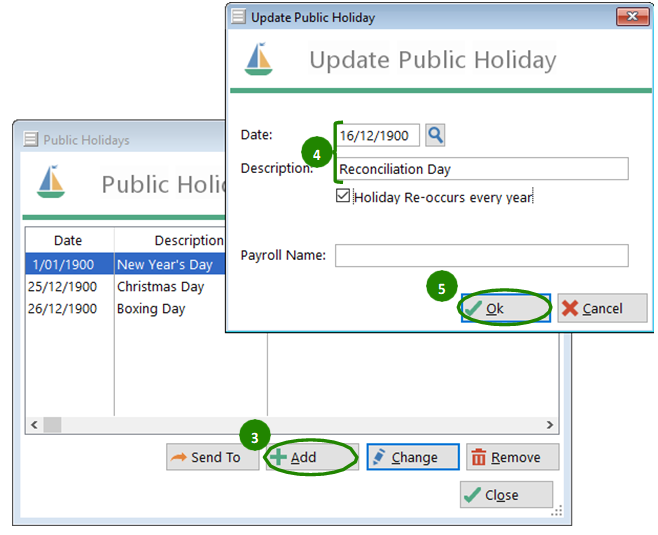The image size is (658, 535).
Task: Toggle Holiday Re-occurs every year checkbox
Action: point(343,196)
